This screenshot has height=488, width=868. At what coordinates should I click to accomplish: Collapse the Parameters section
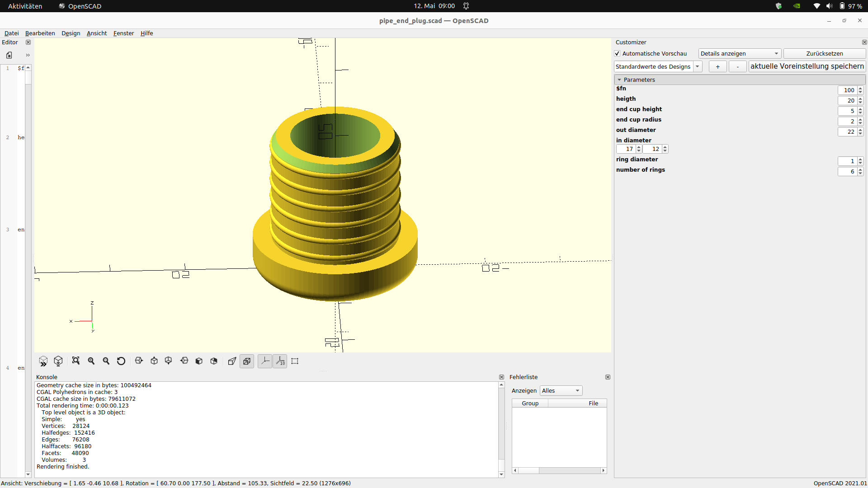click(620, 80)
